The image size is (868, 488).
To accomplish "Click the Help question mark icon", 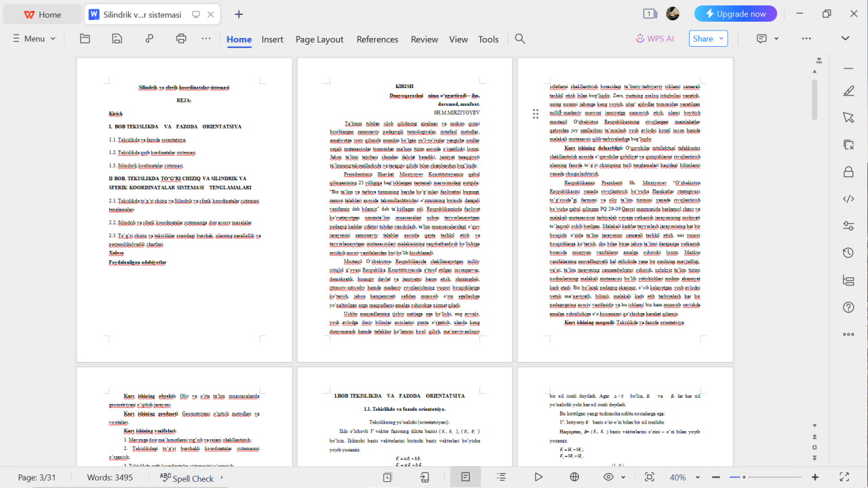I will coord(848,307).
